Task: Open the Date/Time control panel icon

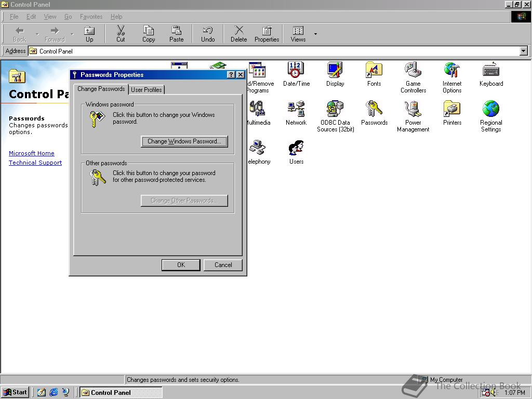Action: click(296, 74)
